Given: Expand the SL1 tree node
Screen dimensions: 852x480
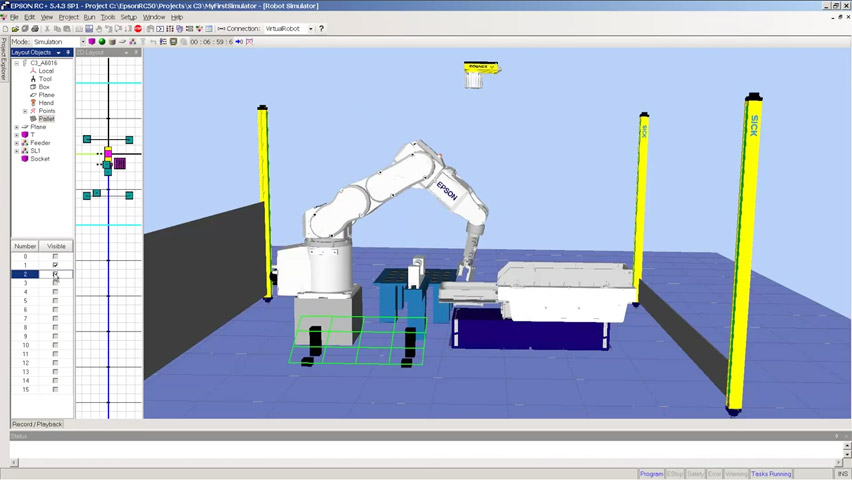Looking at the screenshot, I should tap(17, 151).
